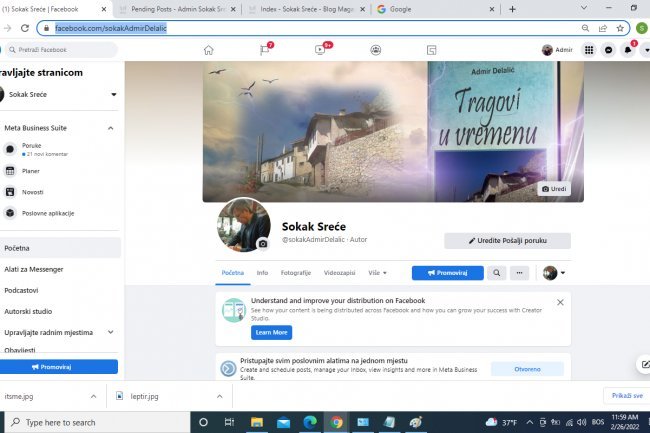Collapse the Meta Business Suite section

point(111,128)
